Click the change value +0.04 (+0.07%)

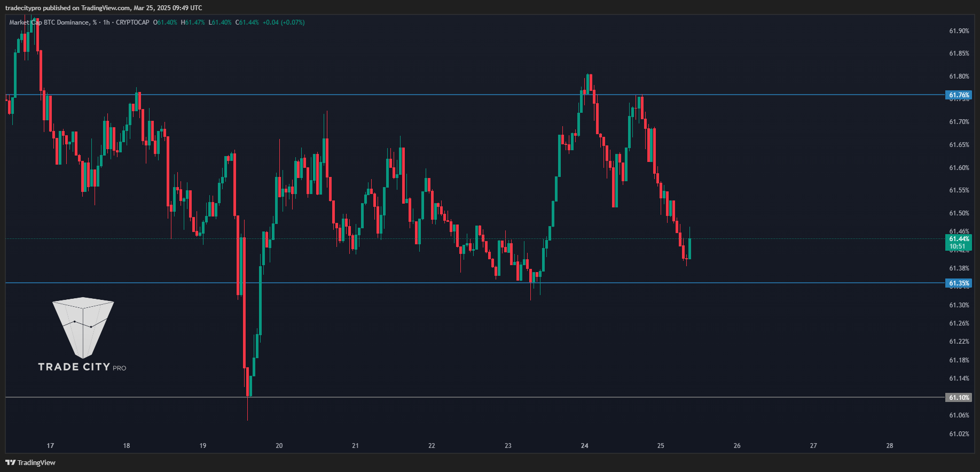coord(284,22)
